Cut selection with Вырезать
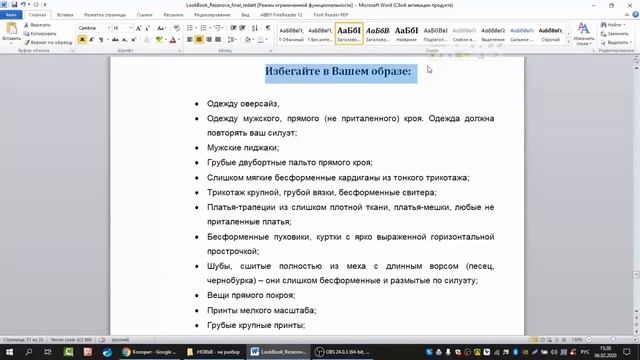640x360 pixels. 38,25
